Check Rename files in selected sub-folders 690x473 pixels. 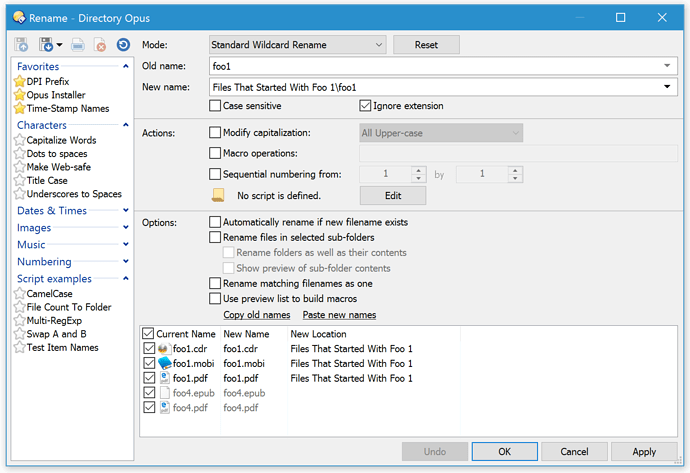point(215,238)
